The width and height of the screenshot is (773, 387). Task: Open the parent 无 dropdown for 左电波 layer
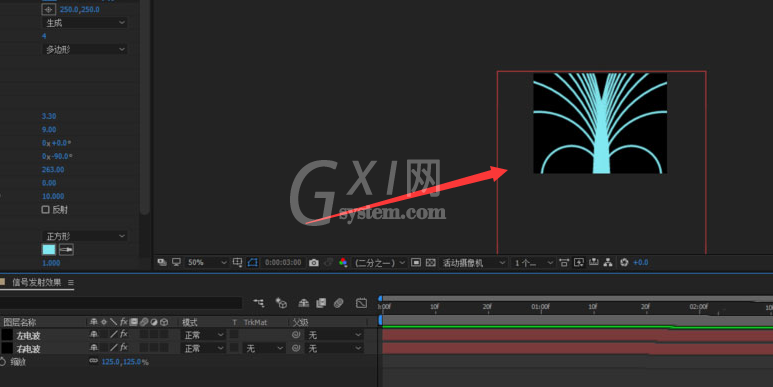click(334, 335)
